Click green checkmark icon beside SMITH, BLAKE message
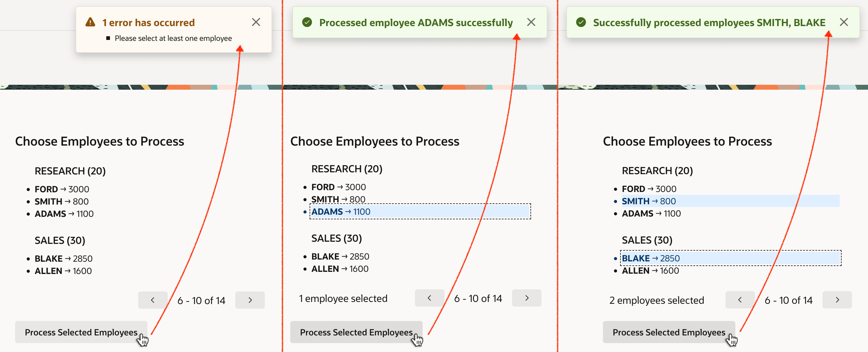Image resolution: width=868 pixels, height=352 pixels. (x=581, y=22)
